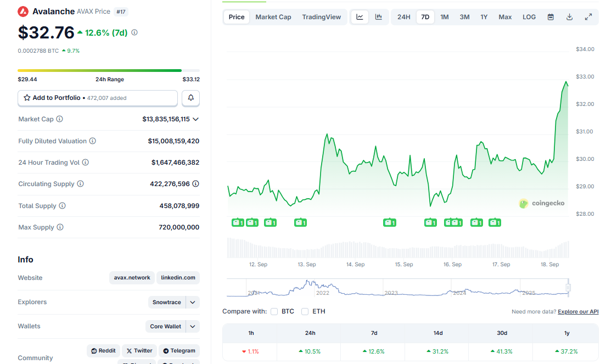This screenshot has height=364, width=612.
Task: Click the #17 rank badge
Action: tap(121, 12)
